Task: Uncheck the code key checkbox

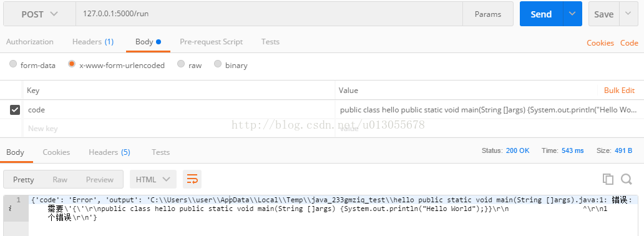Action: (x=15, y=110)
